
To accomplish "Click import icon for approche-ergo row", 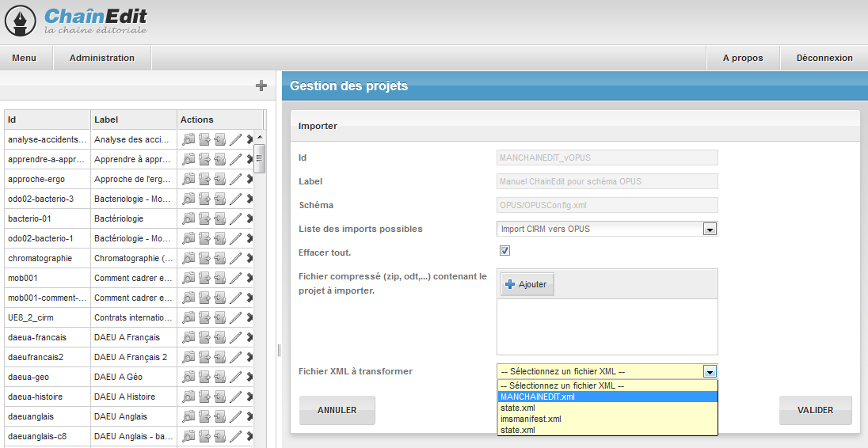I will (x=220, y=179).
